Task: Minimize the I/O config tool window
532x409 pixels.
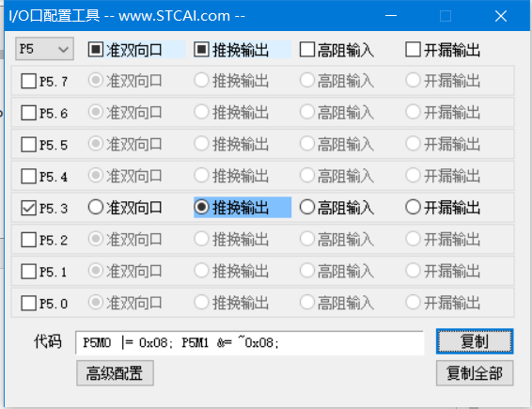Action: [391, 16]
